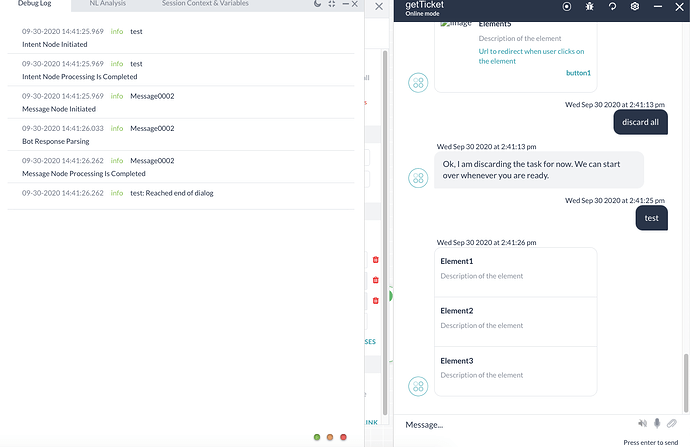Open the debug bug icon in chat header

(590, 7)
